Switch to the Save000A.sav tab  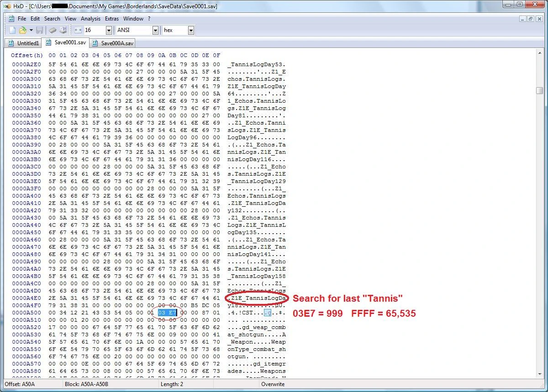[x=112, y=43]
